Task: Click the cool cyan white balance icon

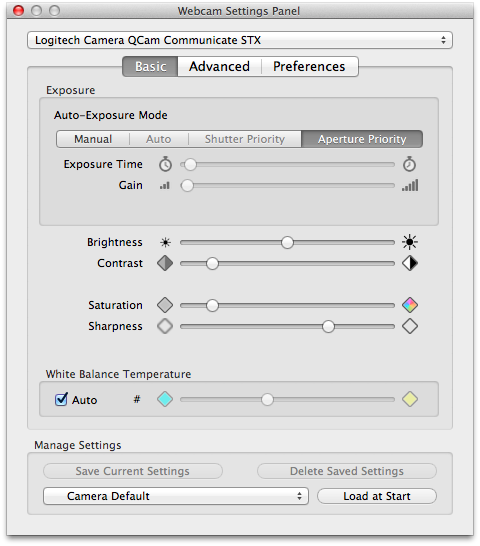Action: coord(165,399)
